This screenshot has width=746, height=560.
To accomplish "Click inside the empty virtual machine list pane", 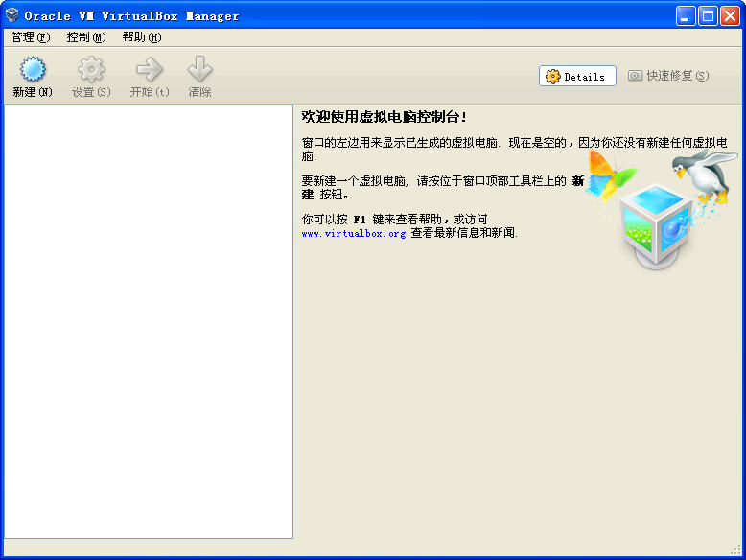I will point(149,321).
